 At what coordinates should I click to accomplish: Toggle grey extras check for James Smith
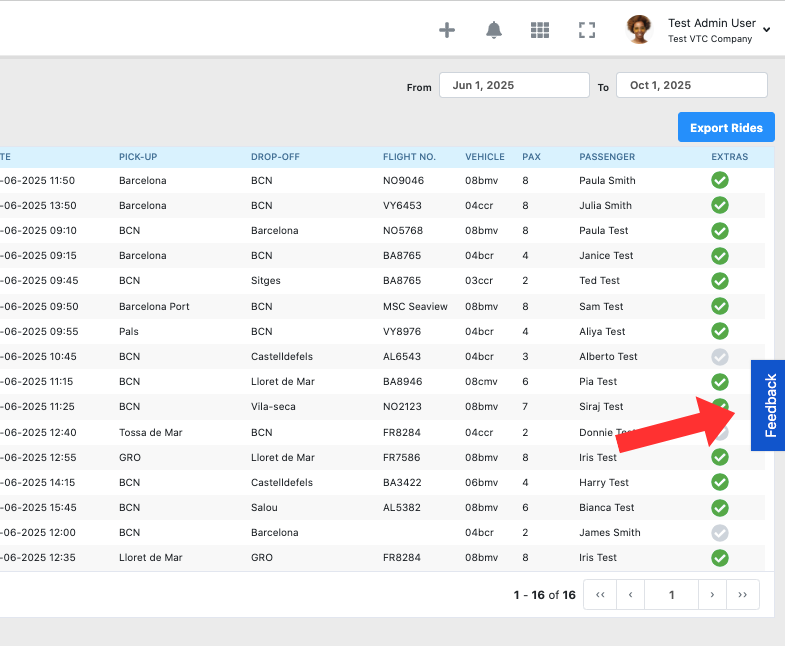[719, 533]
